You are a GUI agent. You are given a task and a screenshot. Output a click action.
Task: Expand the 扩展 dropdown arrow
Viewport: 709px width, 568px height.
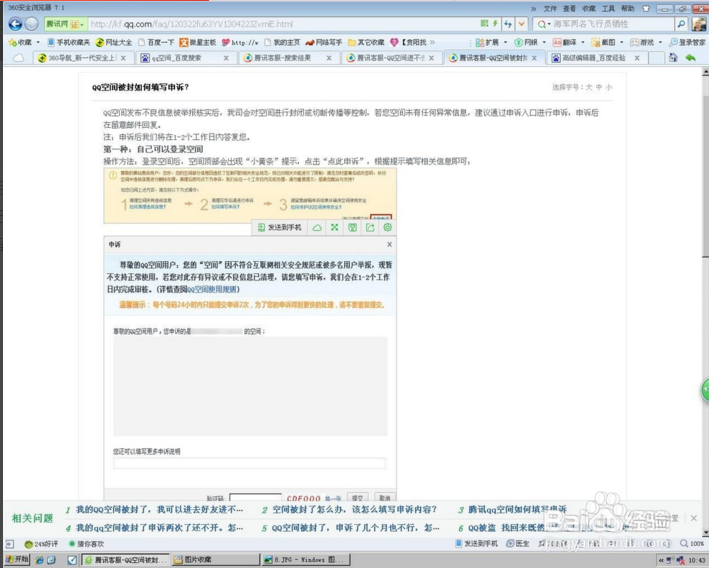tap(506, 42)
